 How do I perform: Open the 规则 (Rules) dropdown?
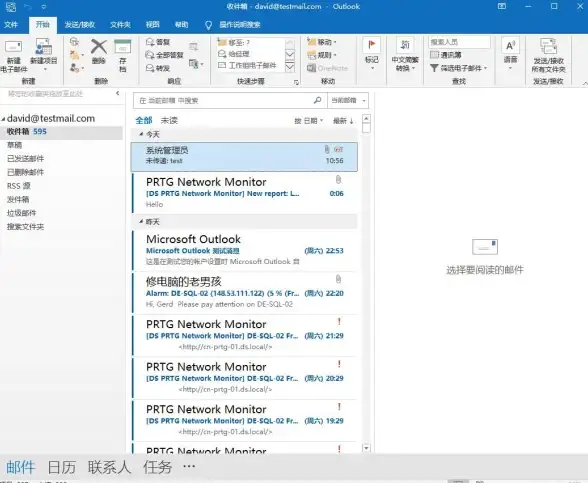[322, 55]
